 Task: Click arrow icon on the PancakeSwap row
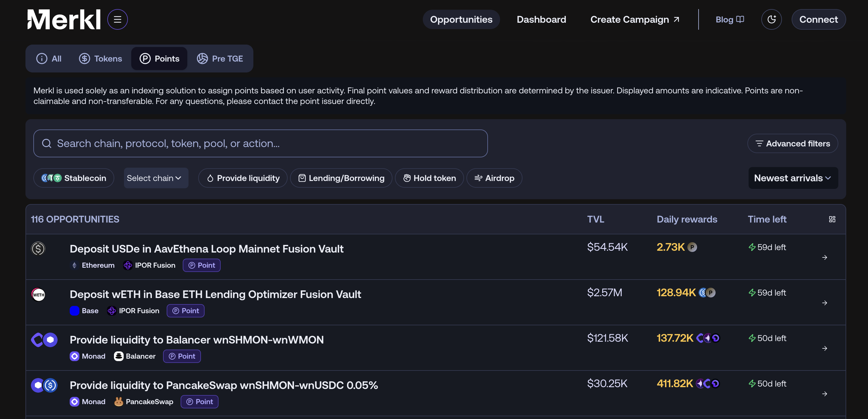pos(824,394)
